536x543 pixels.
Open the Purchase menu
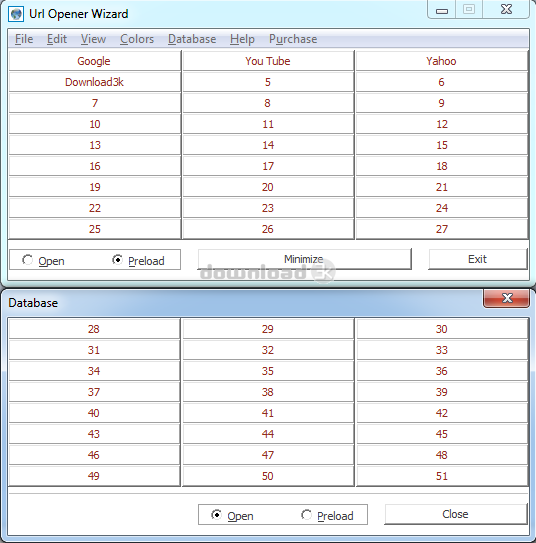pos(293,39)
